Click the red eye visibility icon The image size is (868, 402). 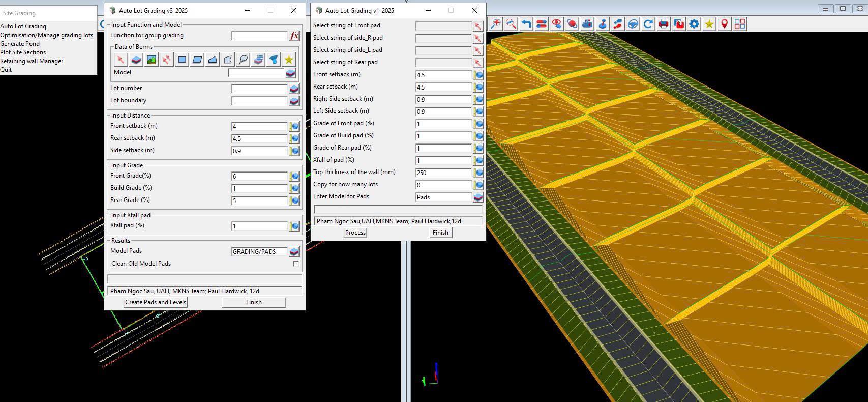tap(557, 24)
